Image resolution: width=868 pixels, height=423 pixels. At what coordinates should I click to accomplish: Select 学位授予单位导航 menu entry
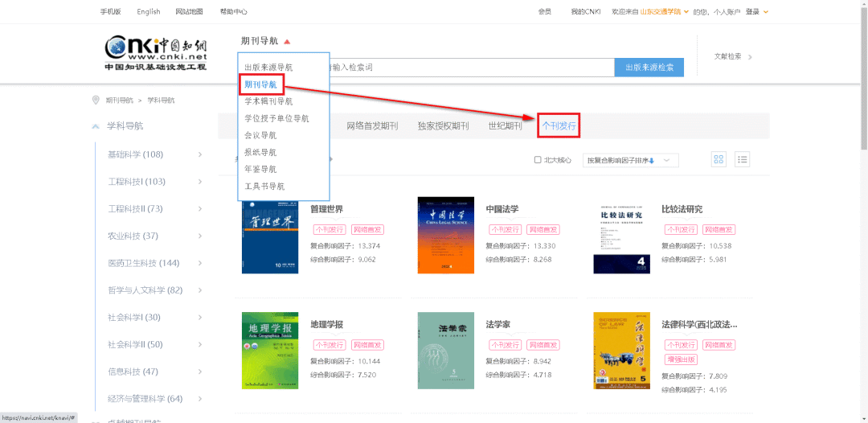pos(276,118)
